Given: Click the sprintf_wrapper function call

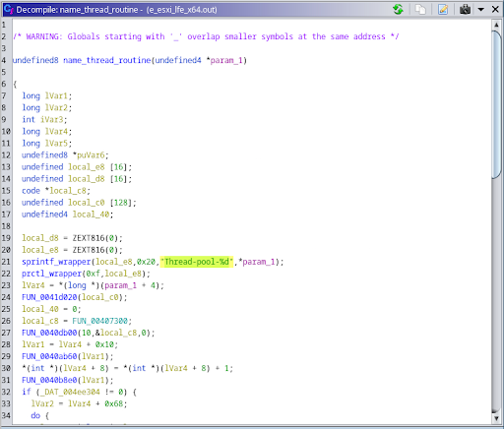Looking at the screenshot, I should tap(56, 262).
